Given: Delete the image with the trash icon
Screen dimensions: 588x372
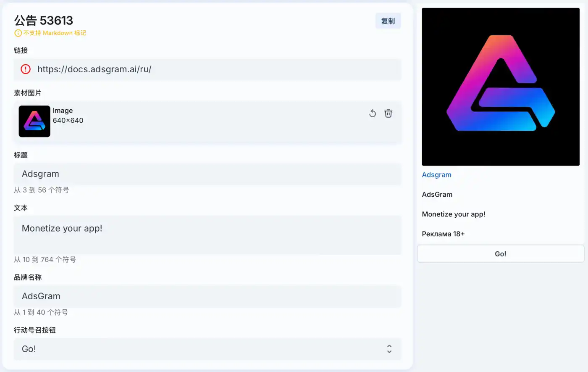Looking at the screenshot, I should point(388,113).
